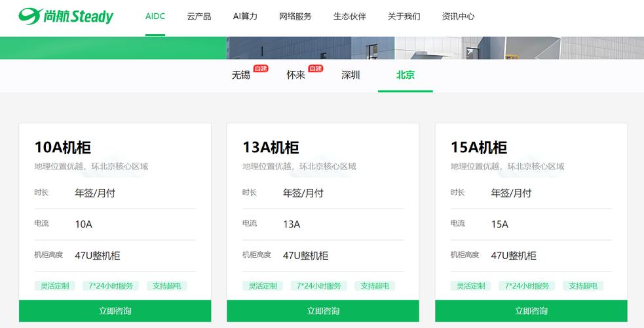Click the 15A current value
644x328 pixels.
coord(500,224)
